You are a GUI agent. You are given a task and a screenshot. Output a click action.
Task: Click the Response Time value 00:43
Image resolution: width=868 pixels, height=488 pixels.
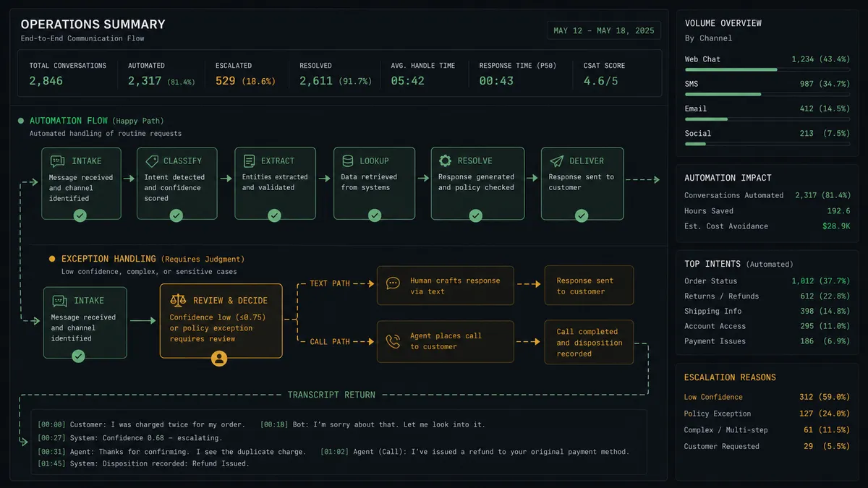click(x=496, y=81)
